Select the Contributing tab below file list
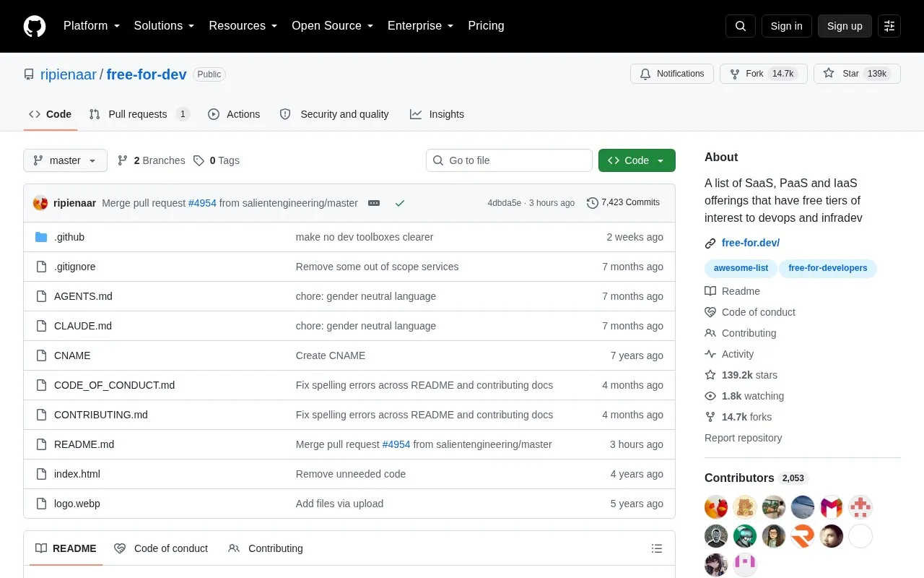 click(x=266, y=548)
